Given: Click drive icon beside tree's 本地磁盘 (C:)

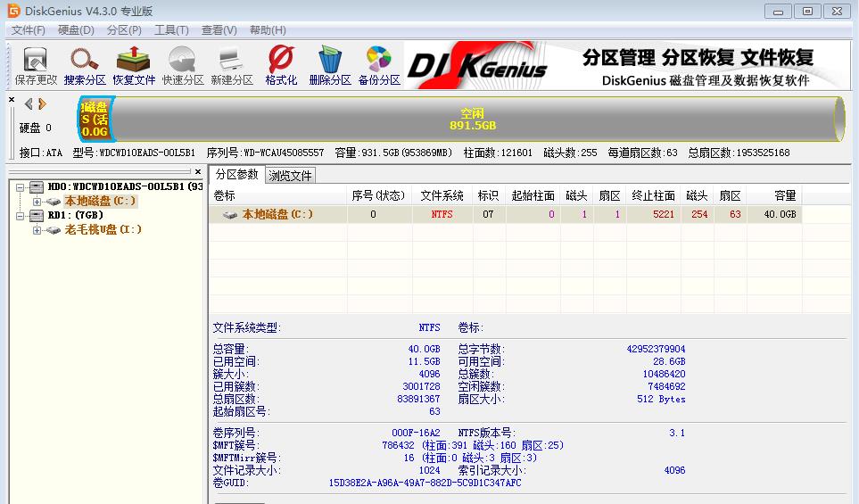Looking at the screenshot, I should click(54, 202).
